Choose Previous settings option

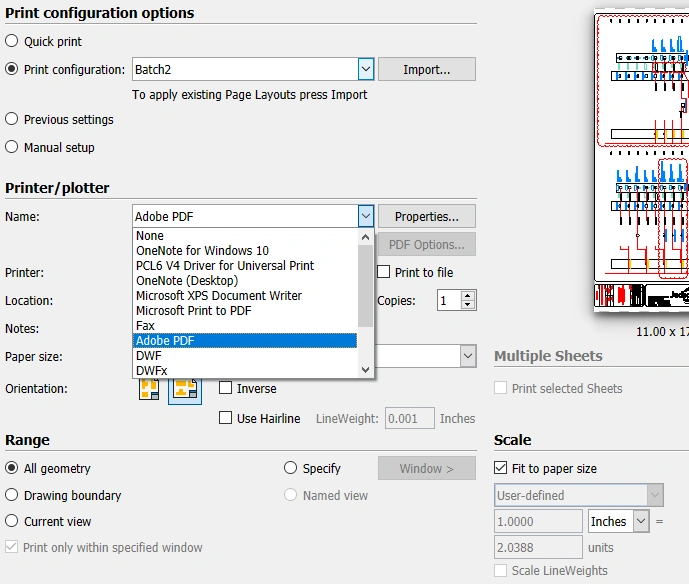point(11,119)
